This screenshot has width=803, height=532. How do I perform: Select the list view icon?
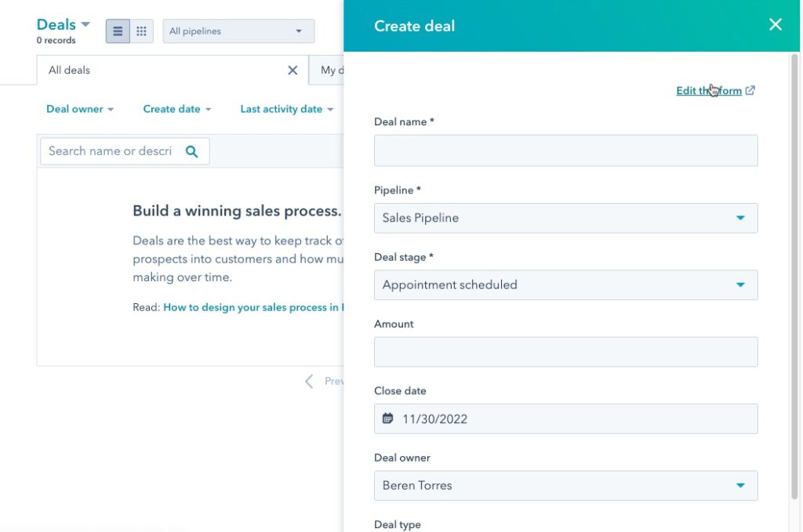tap(117, 31)
